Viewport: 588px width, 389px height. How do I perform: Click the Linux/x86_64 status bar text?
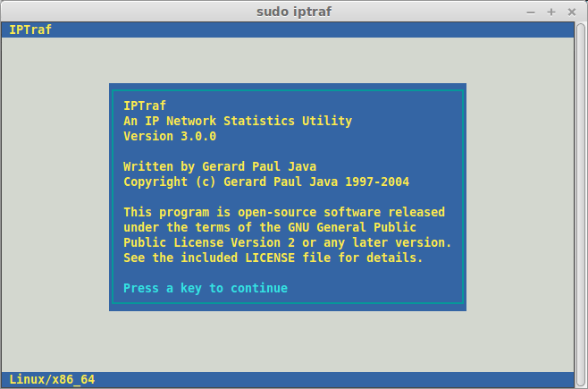click(x=52, y=380)
